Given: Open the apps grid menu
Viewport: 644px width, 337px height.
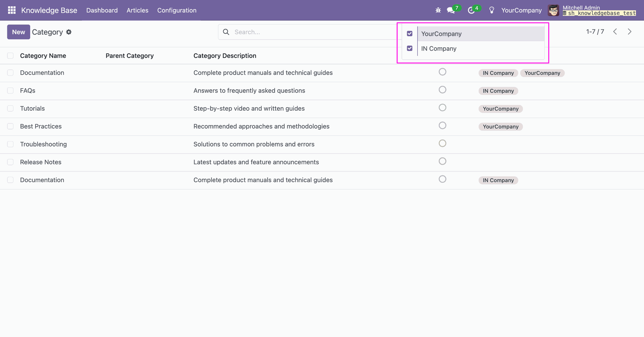Looking at the screenshot, I should pyautogui.click(x=12, y=10).
